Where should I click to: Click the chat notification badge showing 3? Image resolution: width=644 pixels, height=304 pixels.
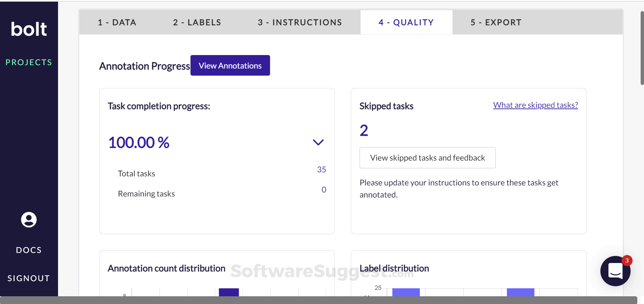tap(627, 260)
